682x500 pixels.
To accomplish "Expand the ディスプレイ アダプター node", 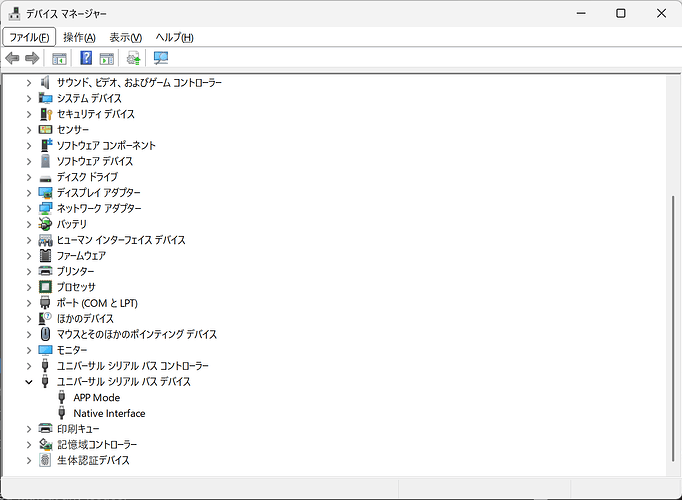I will coord(29,193).
